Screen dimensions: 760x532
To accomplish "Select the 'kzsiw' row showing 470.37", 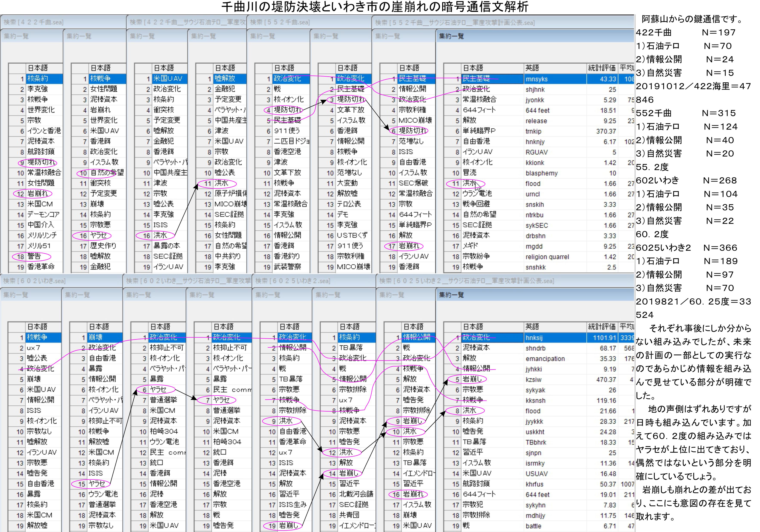I will pos(533,379).
